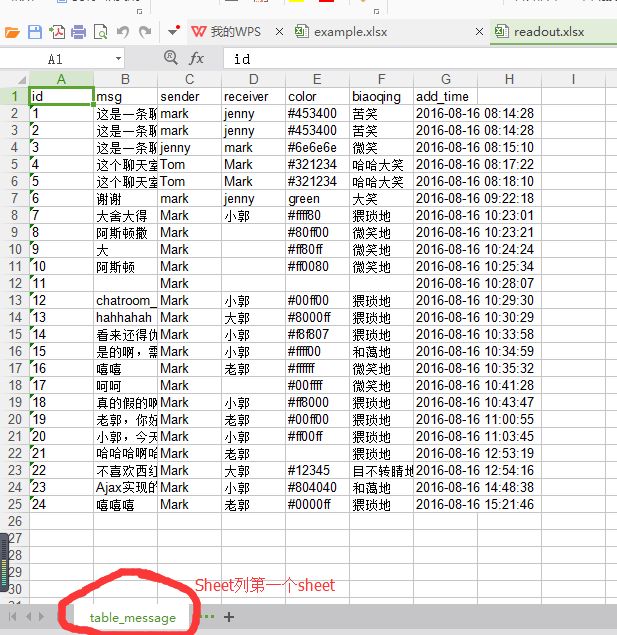This screenshot has width=617, height=635.
Task: Click the receiver header cell
Action: pos(253,96)
